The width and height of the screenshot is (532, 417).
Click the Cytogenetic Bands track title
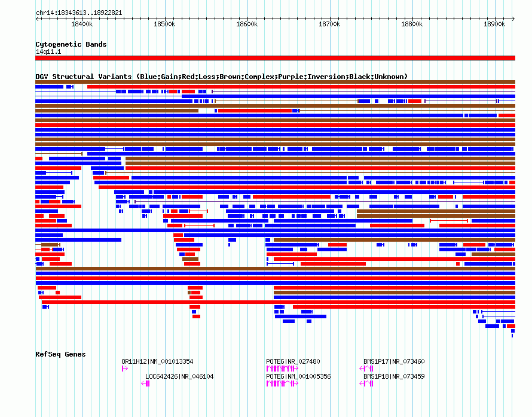click(71, 44)
